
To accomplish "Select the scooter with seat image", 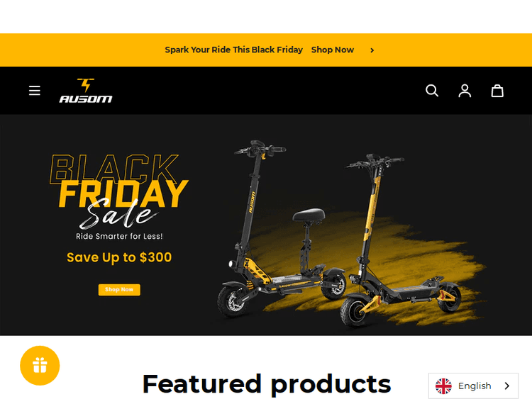I will (281, 228).
